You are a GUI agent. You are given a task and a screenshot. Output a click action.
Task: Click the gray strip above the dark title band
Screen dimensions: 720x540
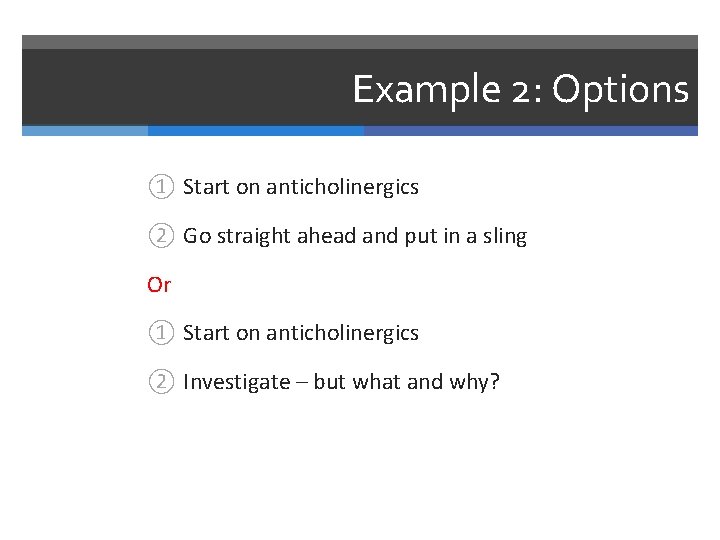click(x=360, y=42)
